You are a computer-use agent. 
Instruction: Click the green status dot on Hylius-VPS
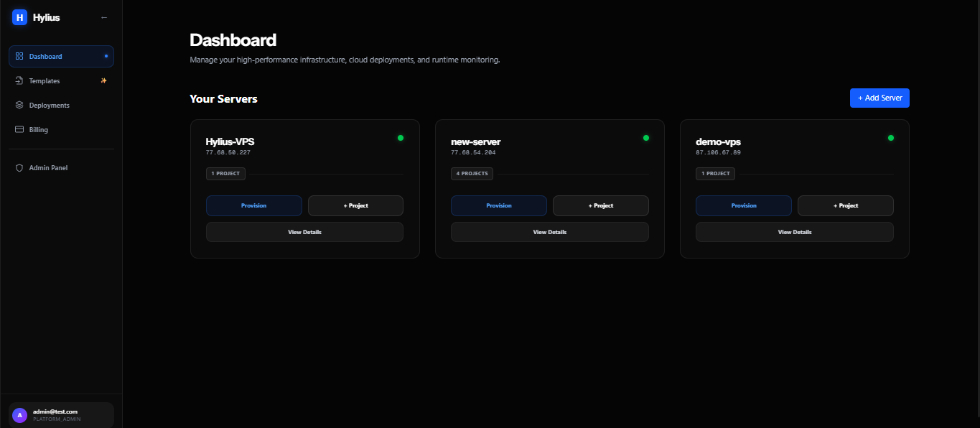pyautogui.click(x=401, y=138)
